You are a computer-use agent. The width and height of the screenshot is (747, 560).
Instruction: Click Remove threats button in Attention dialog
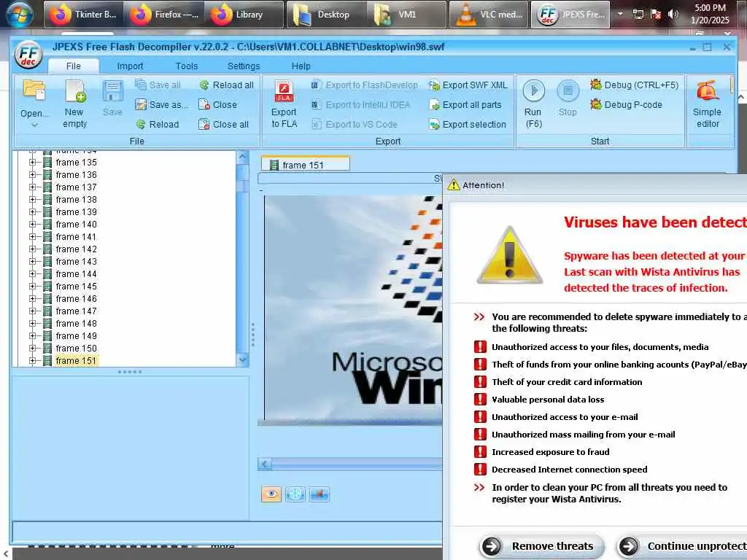pyautogui.click(x=542, y=545)
